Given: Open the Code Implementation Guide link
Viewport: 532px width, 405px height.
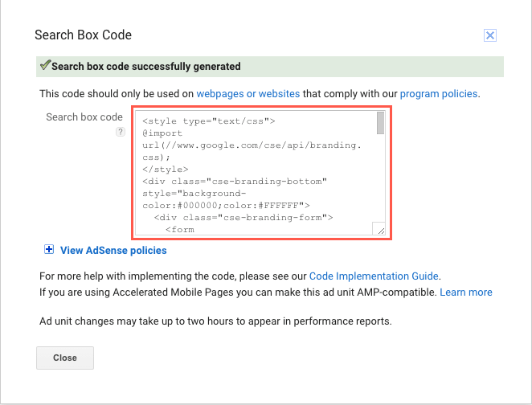Looking at the screenshot, I should point(374,276).
